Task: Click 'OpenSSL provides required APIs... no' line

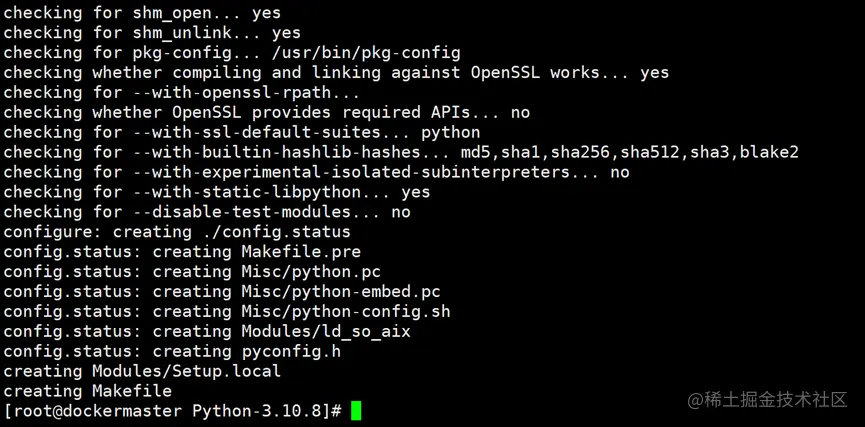Action: 266,113
